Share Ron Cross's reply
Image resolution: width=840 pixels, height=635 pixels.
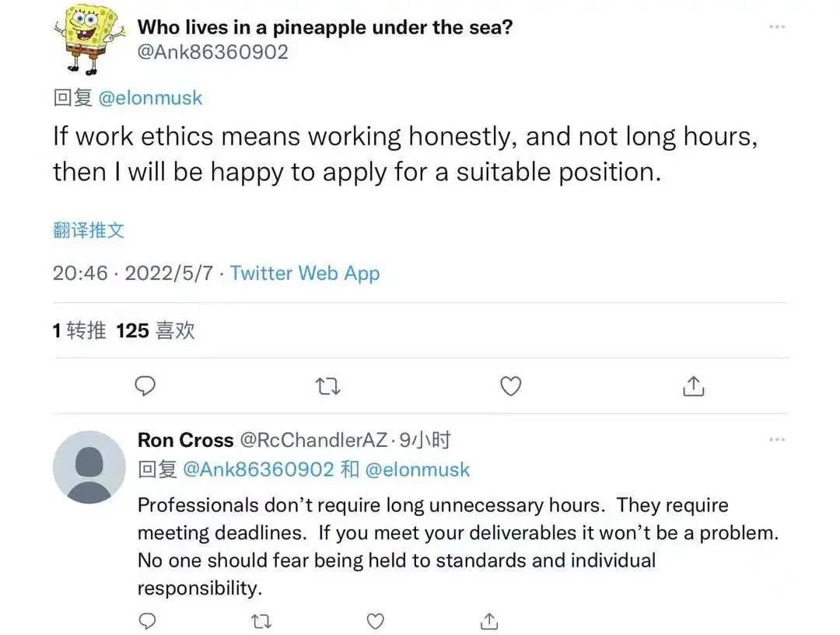(x=489, y=621)
